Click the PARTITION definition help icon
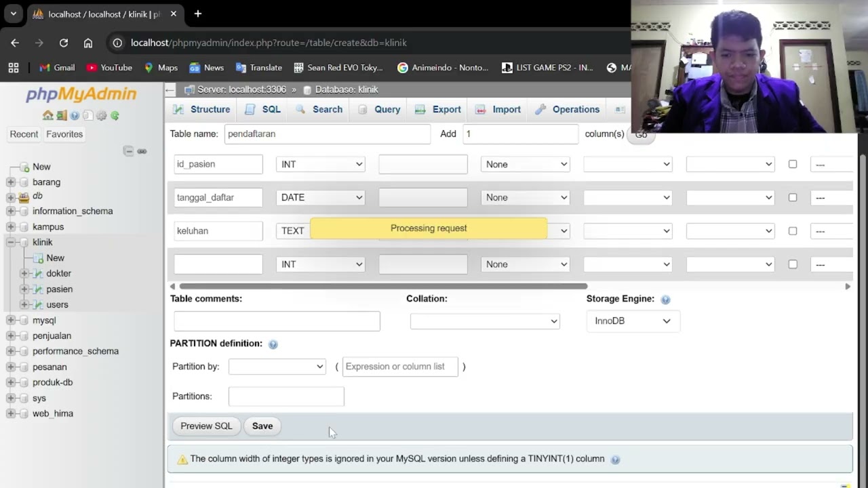The height and width of the screenshot is (488, 868). (x=273, y=344)
